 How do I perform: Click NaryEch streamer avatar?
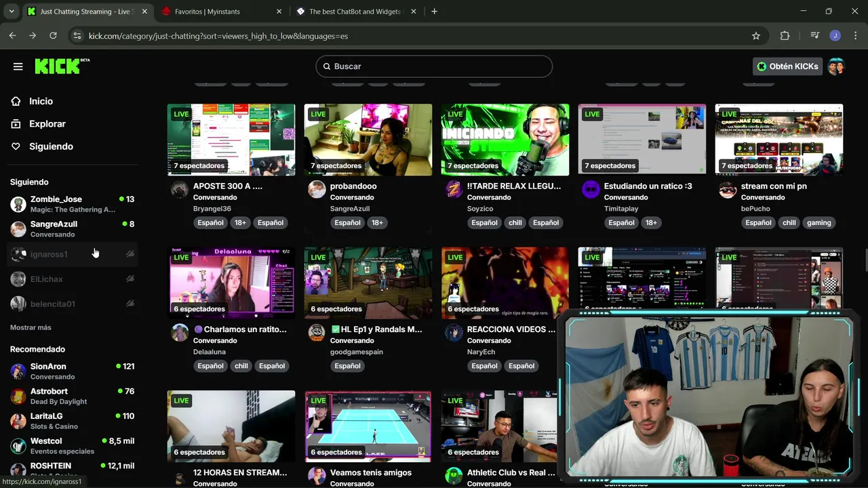454,332
